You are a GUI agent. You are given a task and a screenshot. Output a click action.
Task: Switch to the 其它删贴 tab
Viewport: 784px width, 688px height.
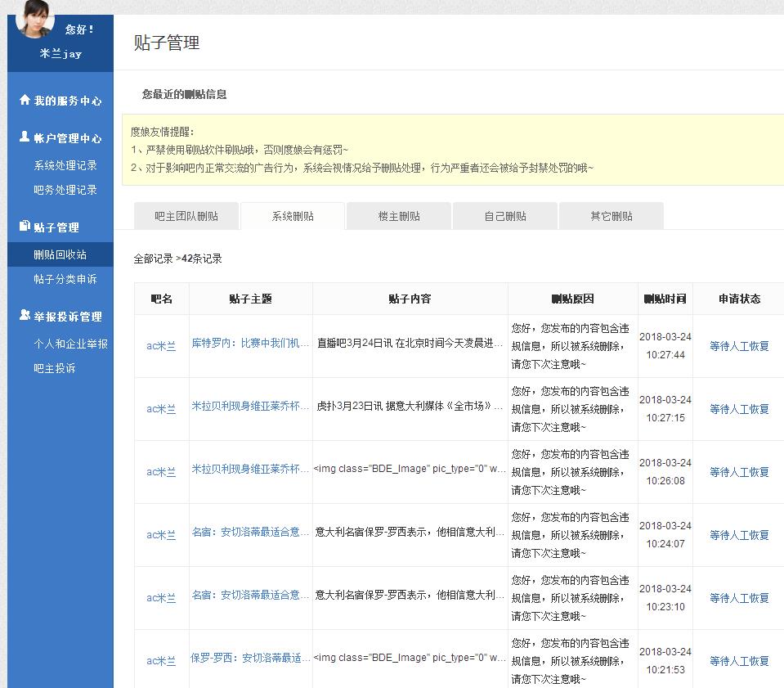pyautogui.click(x=612, y=217)
